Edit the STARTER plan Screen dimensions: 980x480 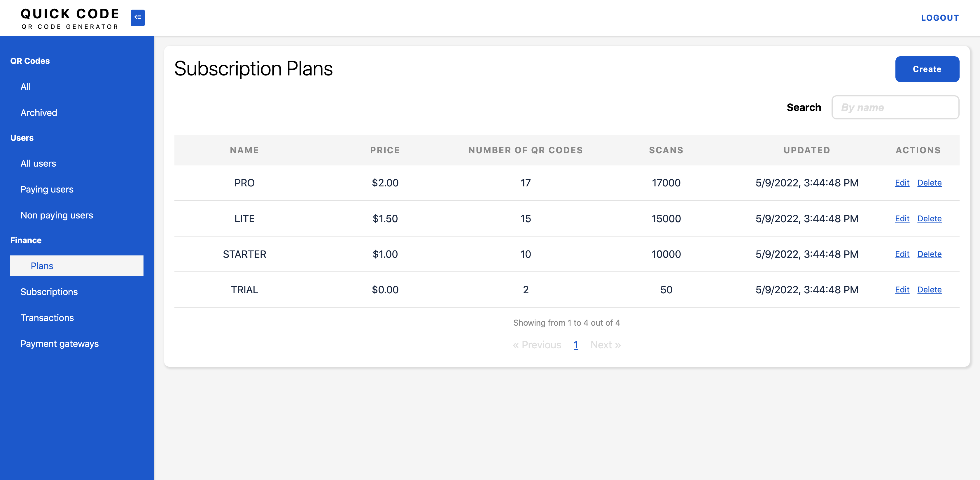coord(902,254)
